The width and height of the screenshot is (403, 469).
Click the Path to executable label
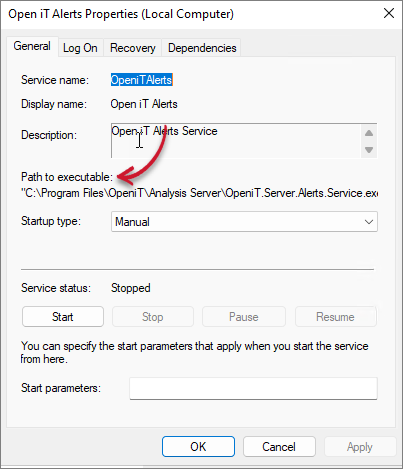pos(67,177)
